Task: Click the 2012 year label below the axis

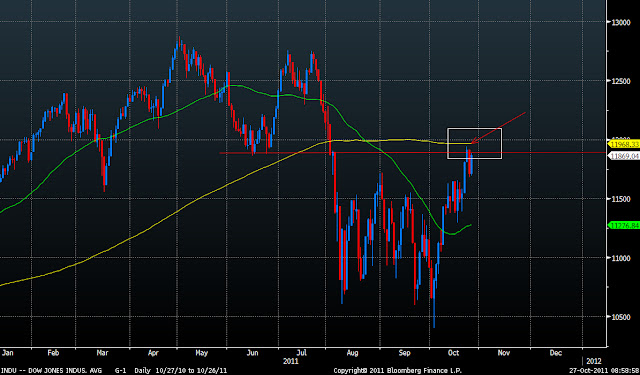Action: coord(594,361)
